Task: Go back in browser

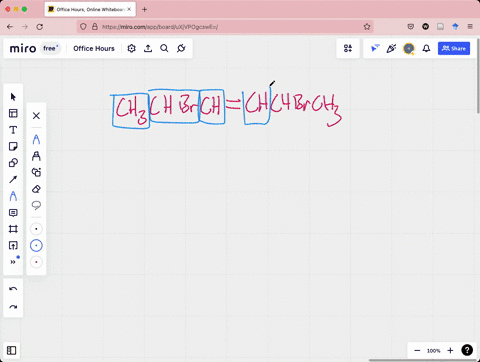Action: [10, 27]
